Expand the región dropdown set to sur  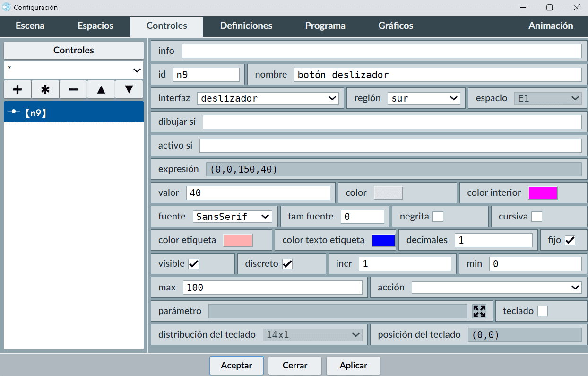click(424, 98)
